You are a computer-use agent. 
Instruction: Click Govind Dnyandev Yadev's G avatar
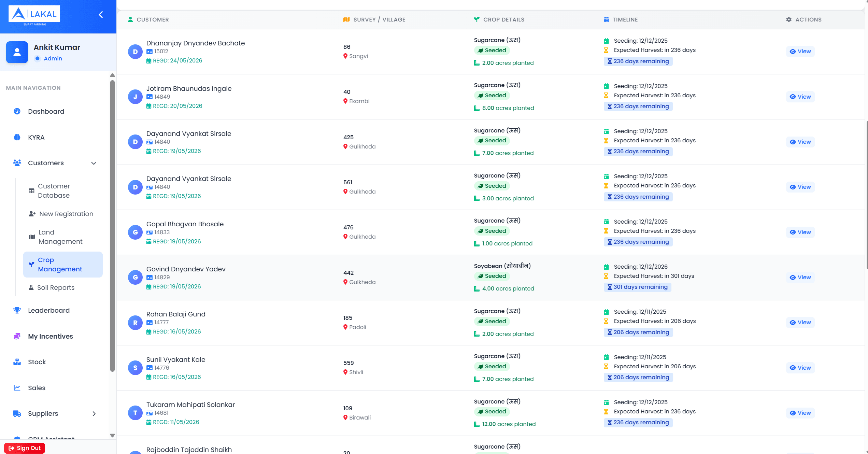coord(135,278)
